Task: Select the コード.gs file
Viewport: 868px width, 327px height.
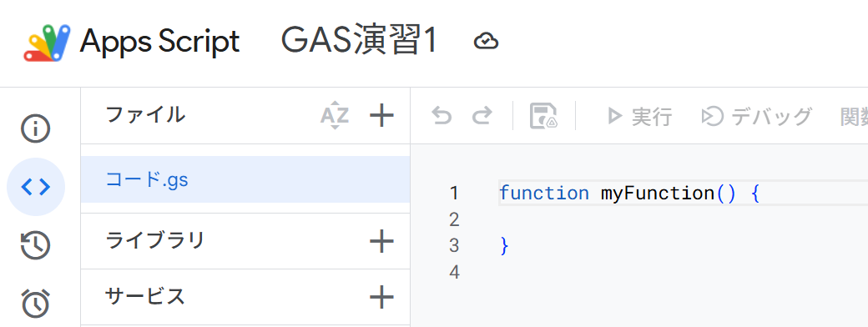Action: [x=245, y=179]
